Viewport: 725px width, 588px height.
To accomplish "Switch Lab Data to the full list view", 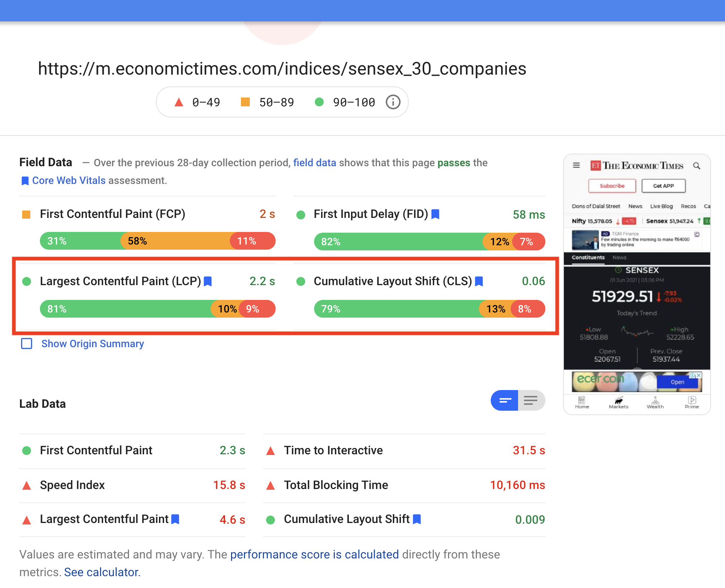I will pos(531,400).
